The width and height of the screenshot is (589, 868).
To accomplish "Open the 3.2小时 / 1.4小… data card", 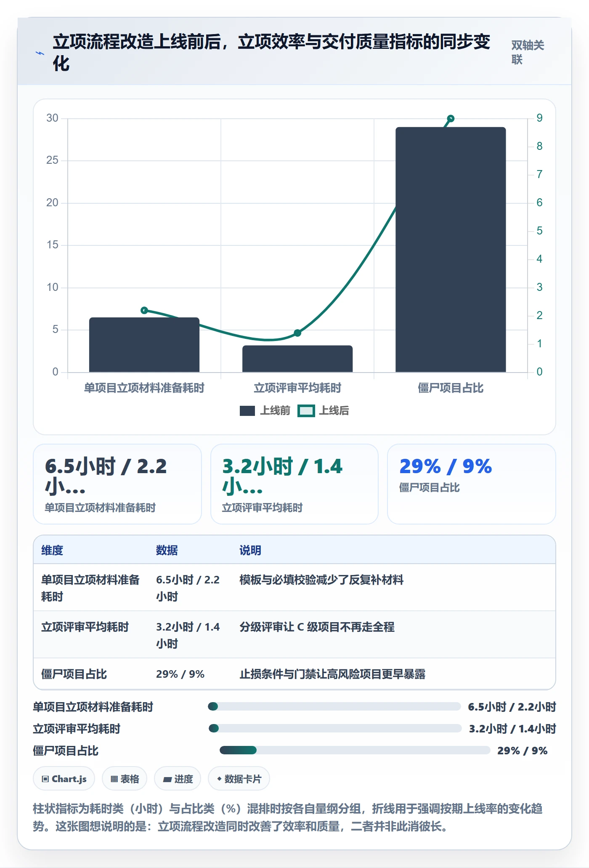I will tap(294, 484).
